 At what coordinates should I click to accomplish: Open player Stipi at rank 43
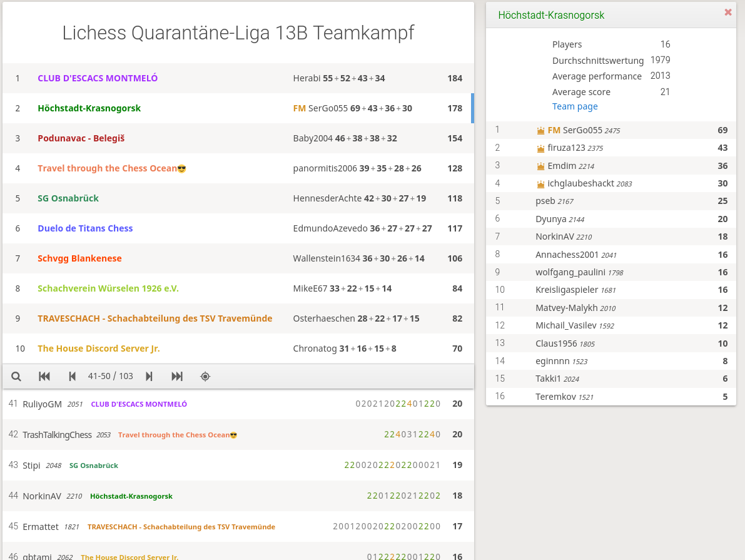(x=31, y=466)
